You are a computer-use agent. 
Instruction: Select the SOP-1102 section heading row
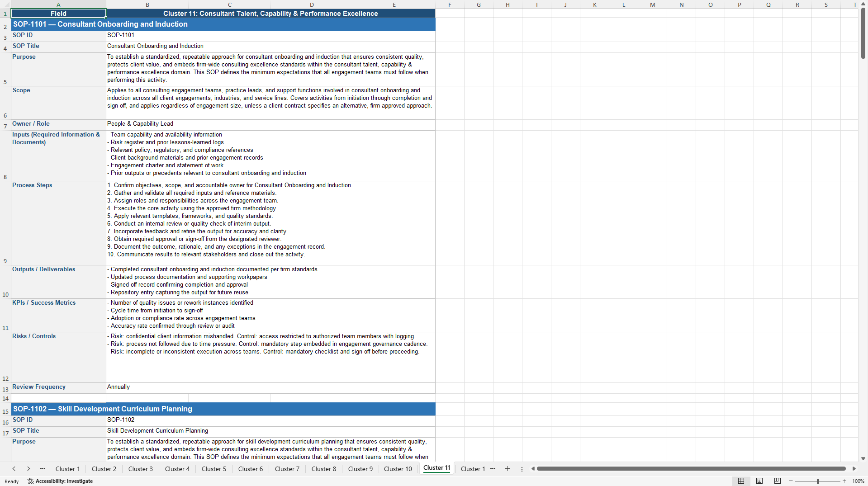(223, 409)
